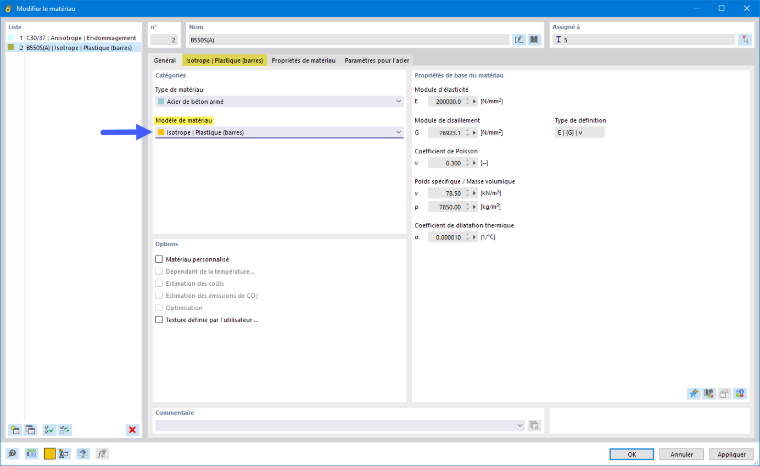Screen dimensions: 760x466
Task: Click the color display settings icon at bottom
Action: [x=64, y=454]
